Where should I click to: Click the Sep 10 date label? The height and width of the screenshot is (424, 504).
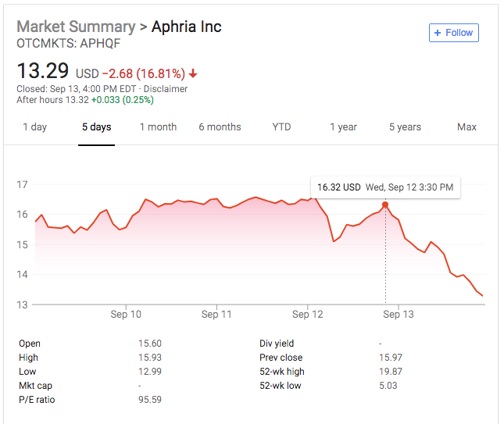[x=126, y=315]
